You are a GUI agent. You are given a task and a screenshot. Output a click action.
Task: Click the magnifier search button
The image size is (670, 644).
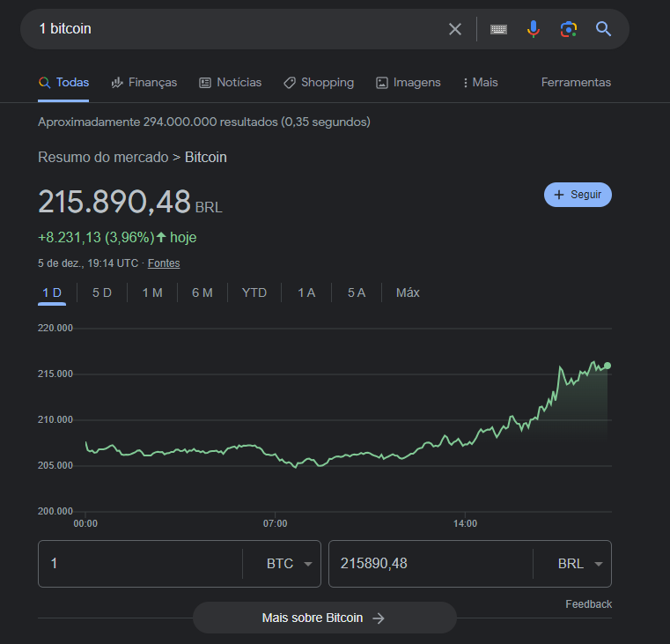pos(603,29)
